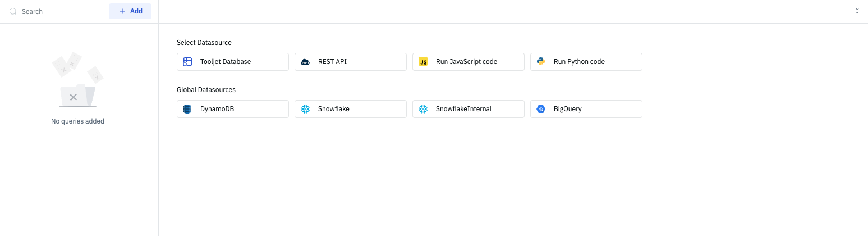The width and height of the screenshot is (868, 236).
Task: Select Run Python code option
Action: tap(586, 62)
